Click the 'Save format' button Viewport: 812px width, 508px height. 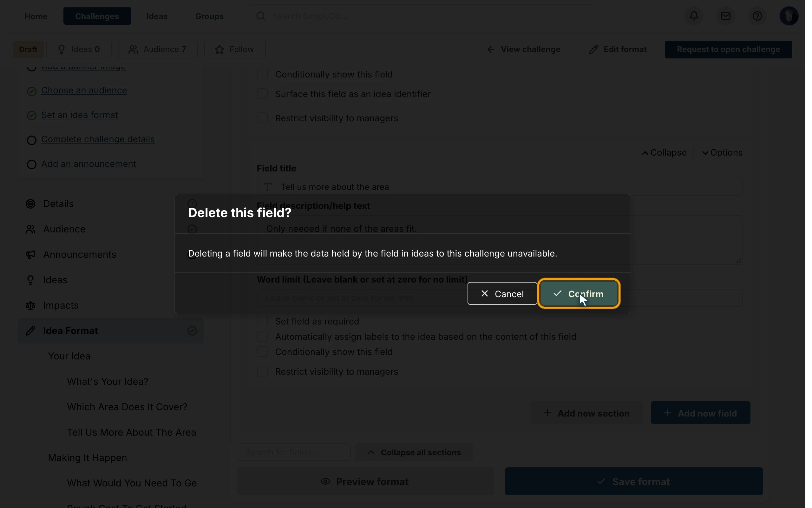click(634, 481)
